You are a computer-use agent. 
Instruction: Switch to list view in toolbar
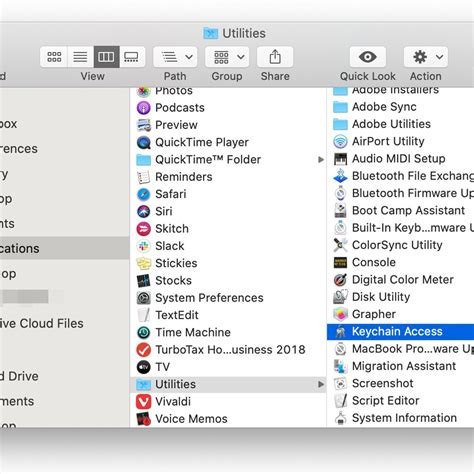pyautogui.click(x=80, y=57)
